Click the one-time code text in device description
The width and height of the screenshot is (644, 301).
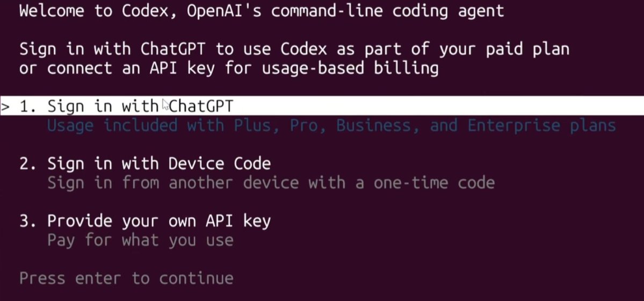coord(433,183)
